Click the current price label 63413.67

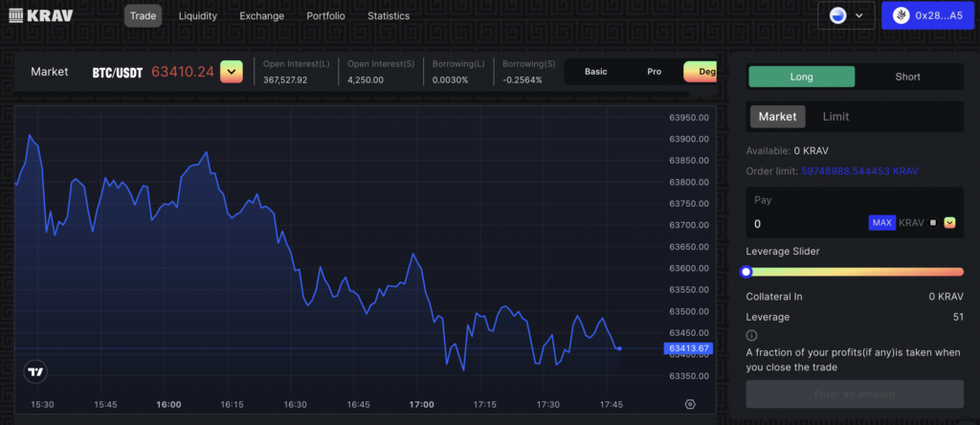pyautogui.click(x=687, y=348)
